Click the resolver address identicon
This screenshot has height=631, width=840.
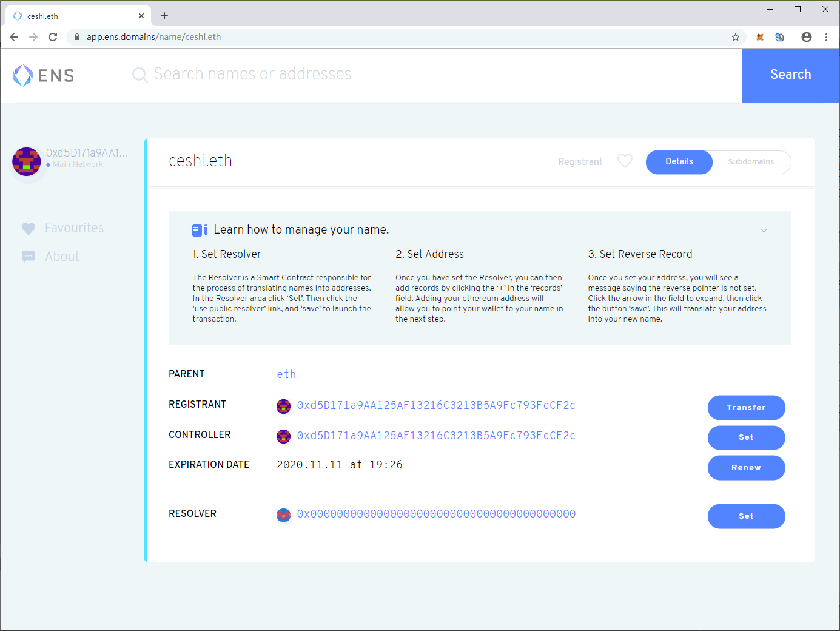(x=283, y=515)
